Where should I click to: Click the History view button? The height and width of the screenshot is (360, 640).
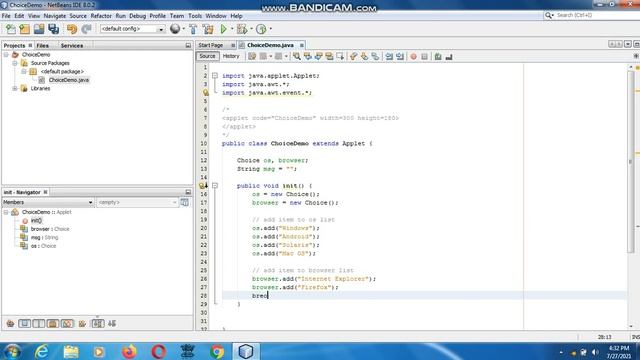pyautogui.click(x=231, y=56)
